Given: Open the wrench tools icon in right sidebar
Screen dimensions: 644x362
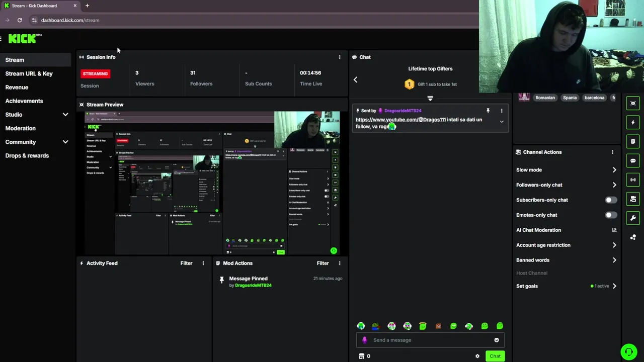Looking at the screenshot, I should [633, 218].
